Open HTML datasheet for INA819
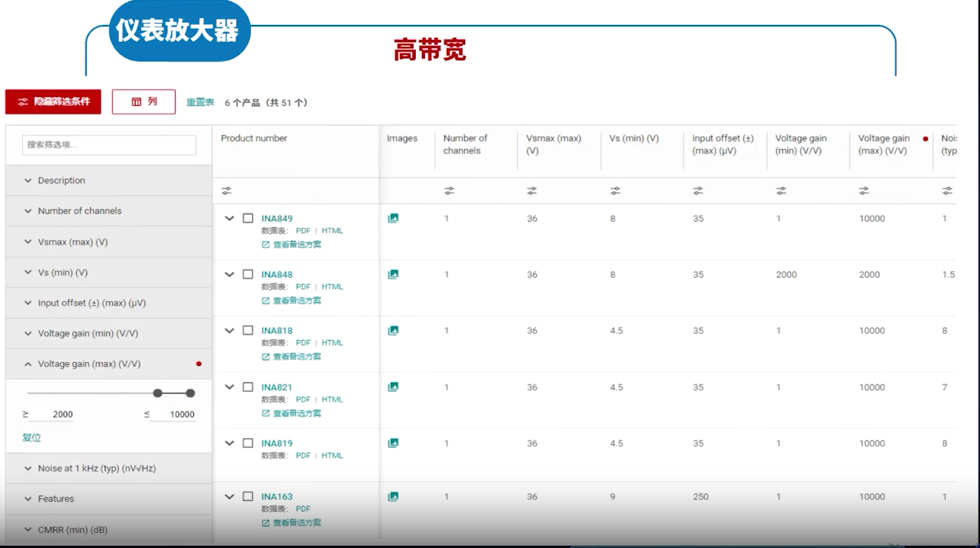The image size is (980, 548). pos(332,456)
